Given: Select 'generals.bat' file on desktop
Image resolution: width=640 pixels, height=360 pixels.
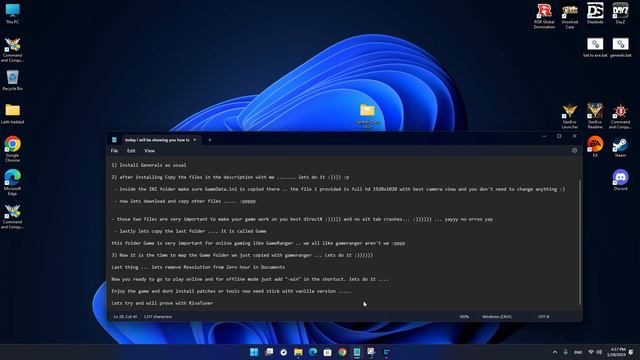Looking at the screenshot, I should 620,47.
